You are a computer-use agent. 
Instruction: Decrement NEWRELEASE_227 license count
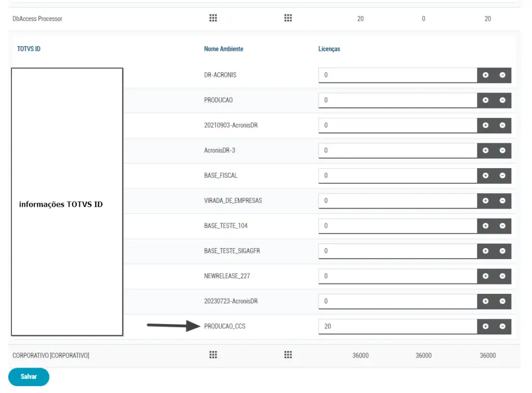tap(502, 276)
